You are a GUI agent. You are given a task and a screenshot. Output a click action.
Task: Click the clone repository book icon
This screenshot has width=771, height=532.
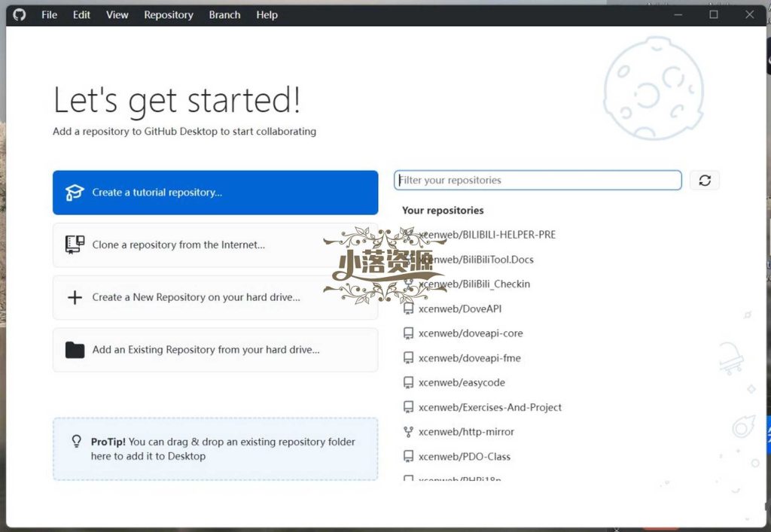point(75,245)
